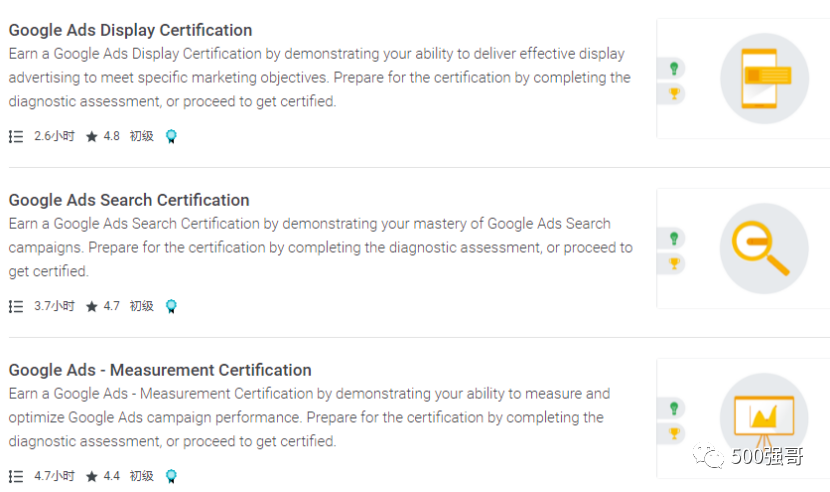The image size is (830, 492).
Task: Click teal badge icon in Search Certification row
Action: 171,307
